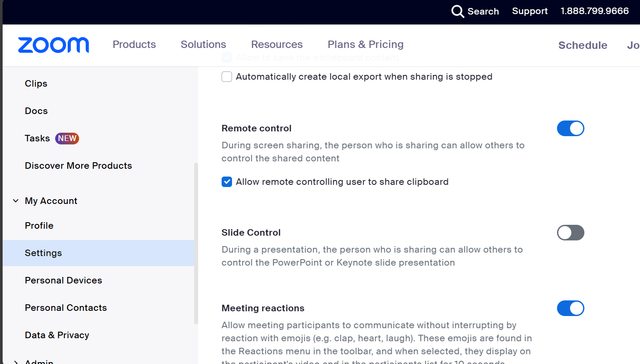Open the Solutions menu
The image size is (640, 364).
tap(203, 44)
